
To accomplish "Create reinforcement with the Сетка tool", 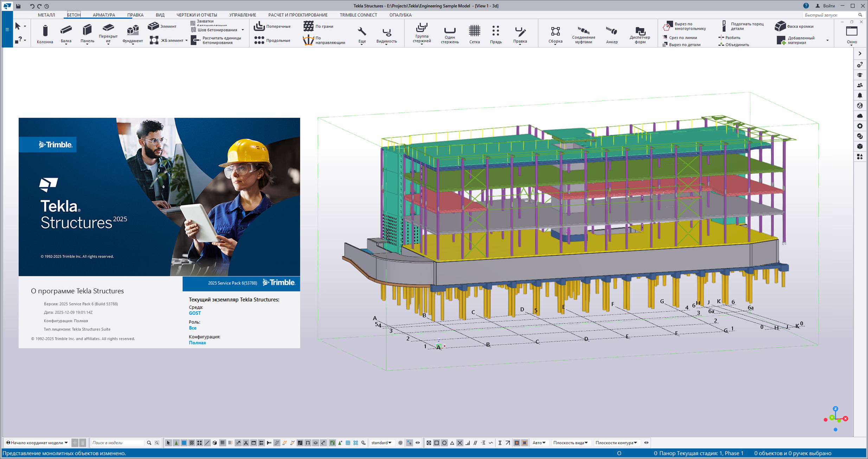I will [475, 34].
